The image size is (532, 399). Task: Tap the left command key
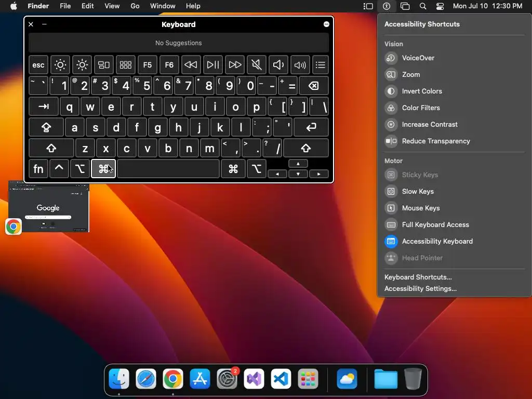click(x=103, y=169)
